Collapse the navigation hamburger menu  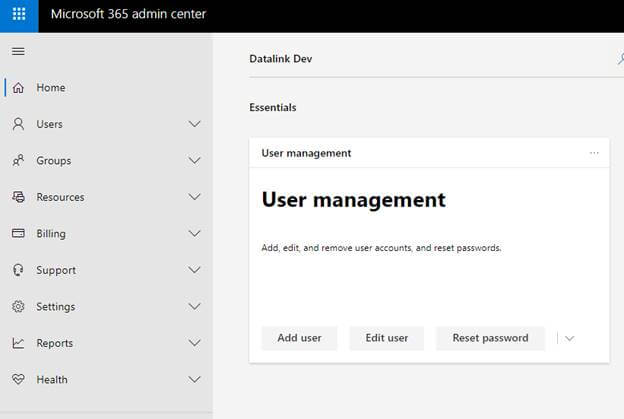click(18, 51)
